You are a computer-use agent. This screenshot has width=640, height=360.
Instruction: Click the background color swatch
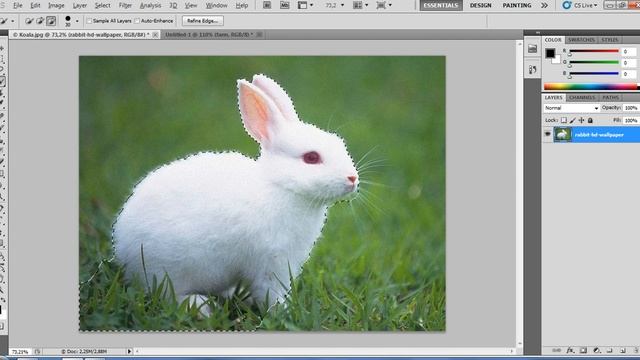557,60
